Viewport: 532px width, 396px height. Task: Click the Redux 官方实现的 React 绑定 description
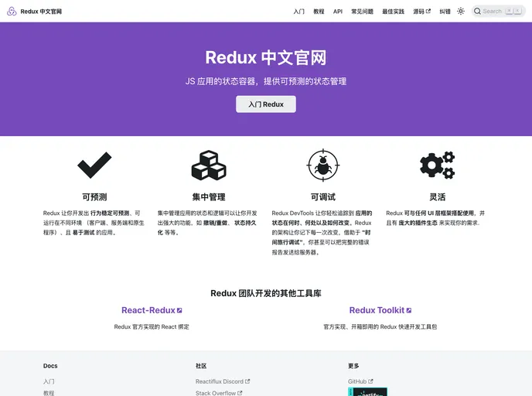(152, 326)
